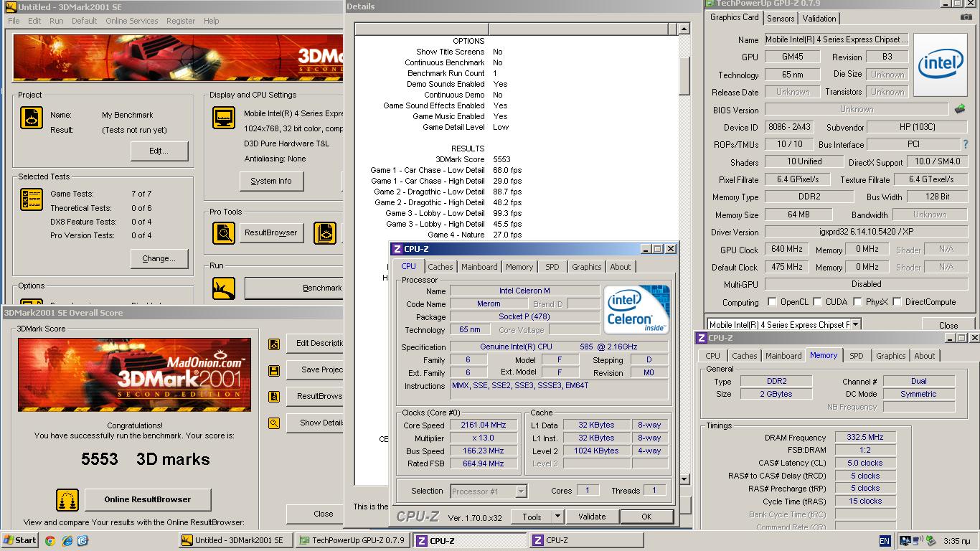Open the Mainboard tab in the front CPU-Z window
Image resolution: width=980 pixels, height=551 pixels.
pyautogui.click(x=479, y=267)
